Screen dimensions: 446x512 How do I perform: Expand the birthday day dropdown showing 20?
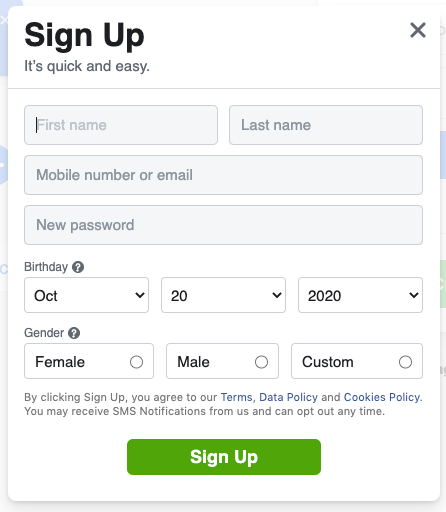point(223,295)
